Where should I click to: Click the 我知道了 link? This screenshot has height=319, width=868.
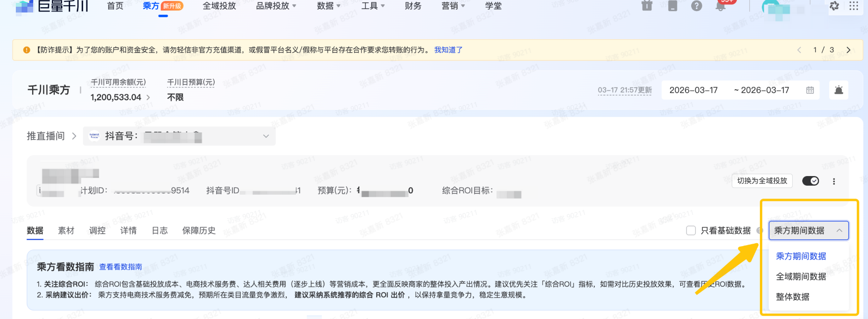(x=448, y=50)
